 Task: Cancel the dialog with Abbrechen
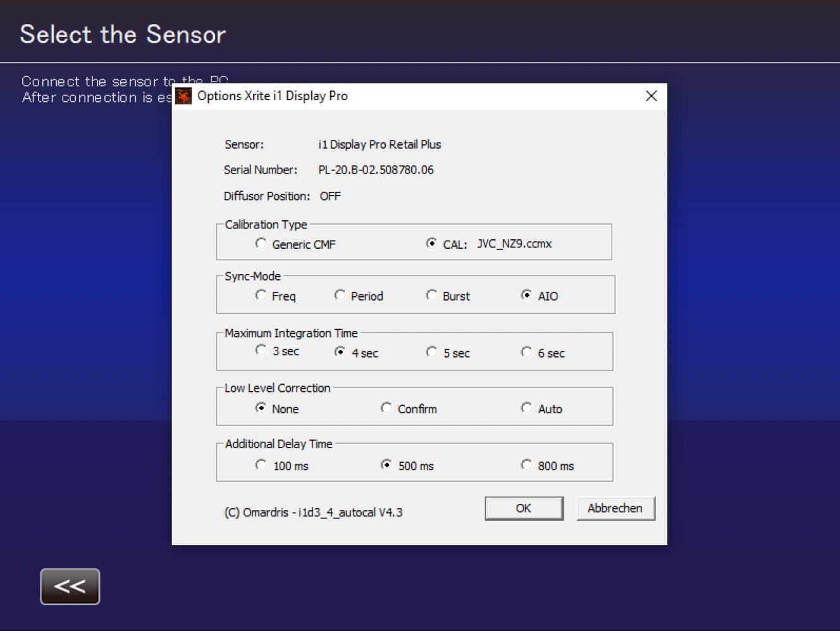click(x=615, y=508)
